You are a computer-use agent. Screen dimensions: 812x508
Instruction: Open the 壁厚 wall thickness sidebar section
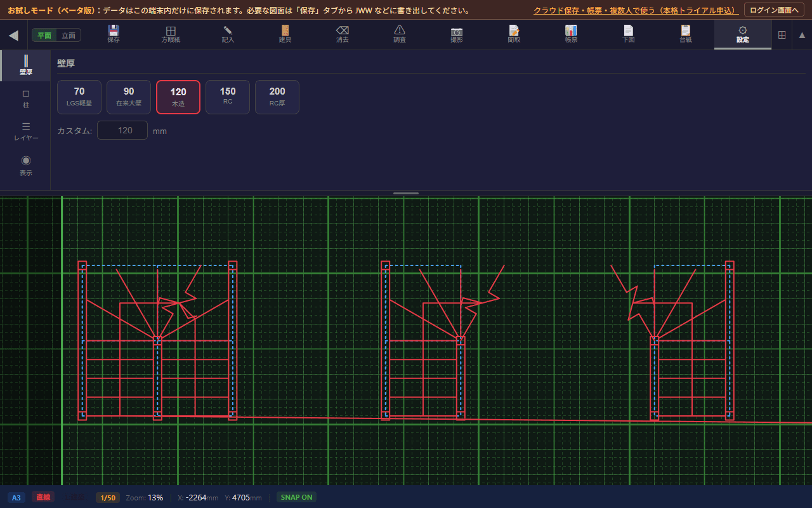tap(25, 65)
